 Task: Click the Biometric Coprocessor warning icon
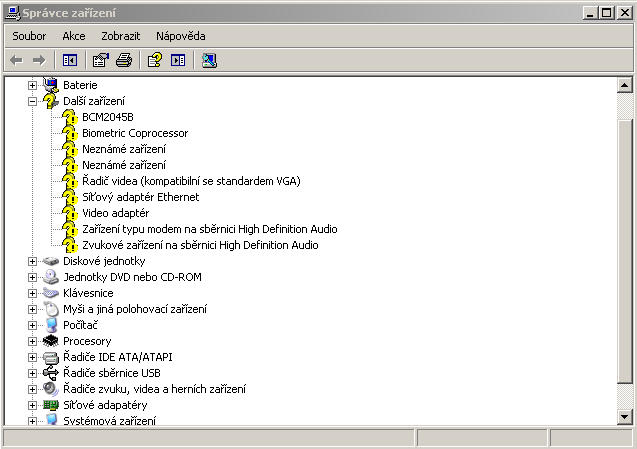pyautogui.click(x=70, y=133)
